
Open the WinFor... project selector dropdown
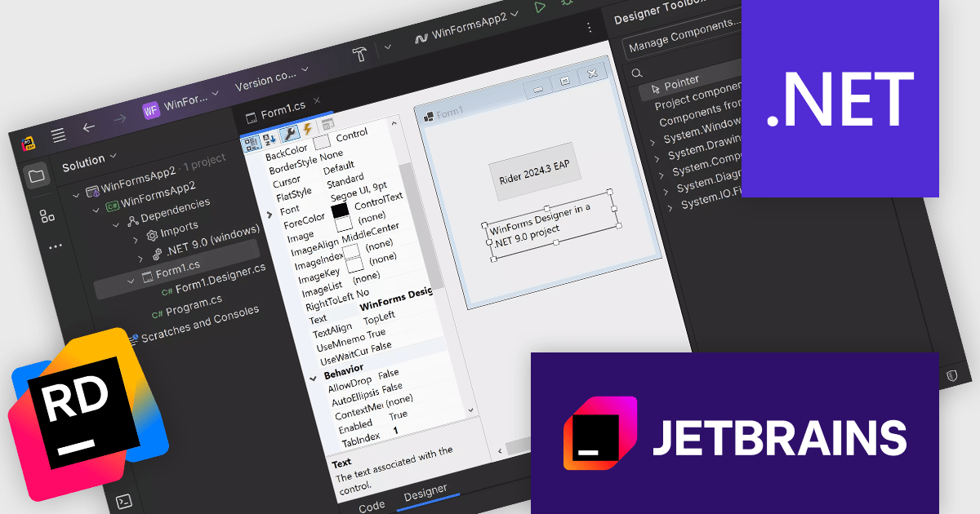(x=182, y=102)
